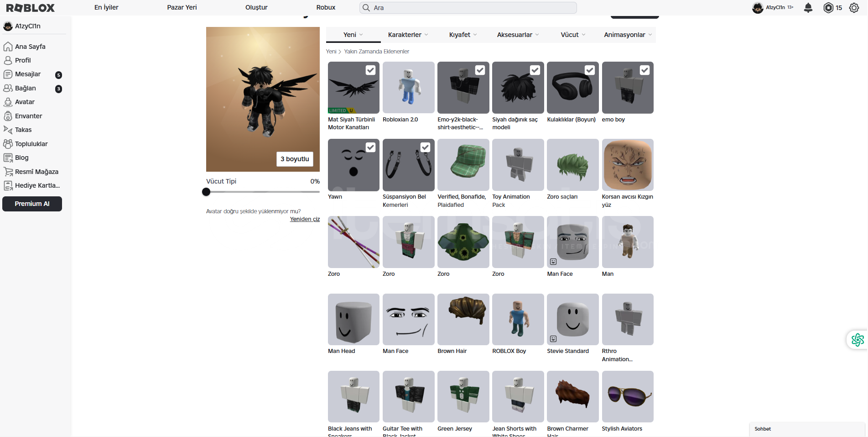This screenshot has width=868, height=437.
Task: Uncheck the emo boy item
Action: click(x=645, y=70)
